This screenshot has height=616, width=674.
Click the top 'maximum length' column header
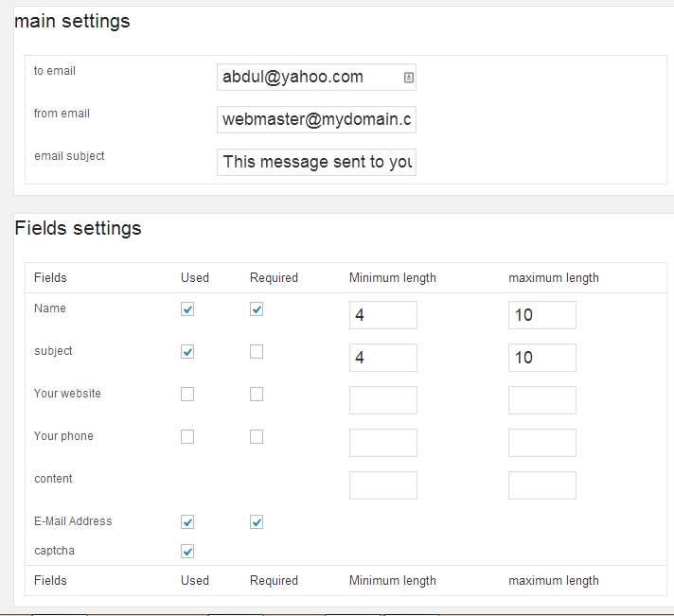tap(554, 278)
